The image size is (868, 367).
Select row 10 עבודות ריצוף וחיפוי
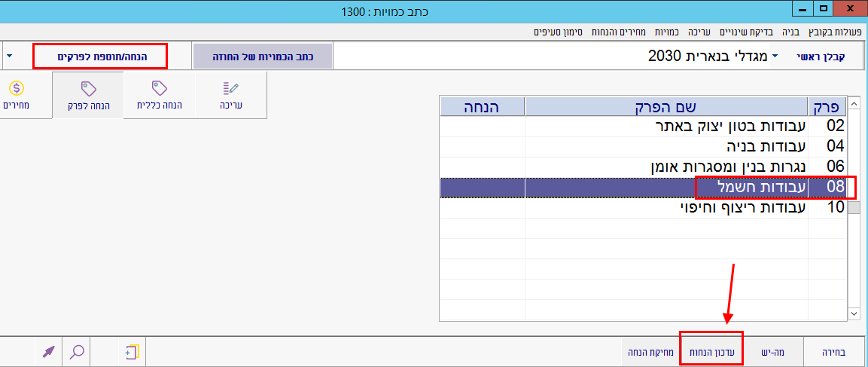pyautogui.click(x=643, y=208)
